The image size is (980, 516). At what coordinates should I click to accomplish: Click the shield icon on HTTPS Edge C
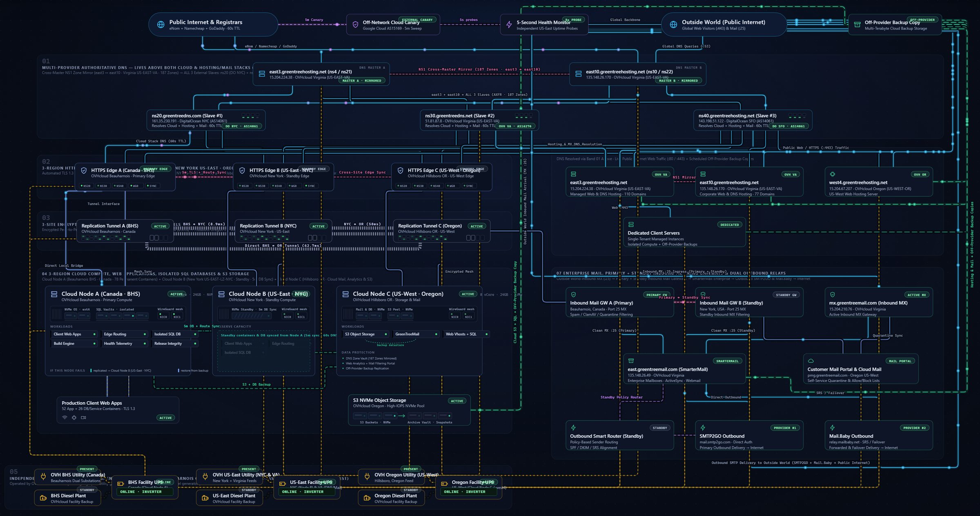click(x=400, y=171)
